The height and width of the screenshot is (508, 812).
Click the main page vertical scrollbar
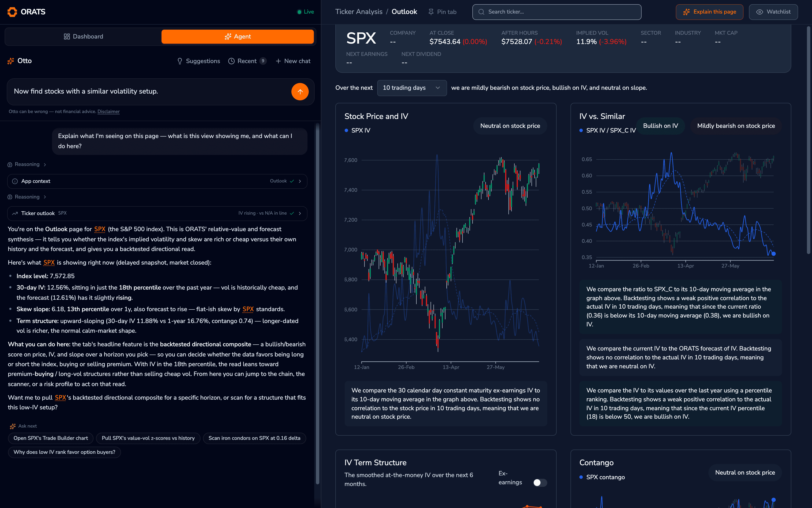(808, 140)
